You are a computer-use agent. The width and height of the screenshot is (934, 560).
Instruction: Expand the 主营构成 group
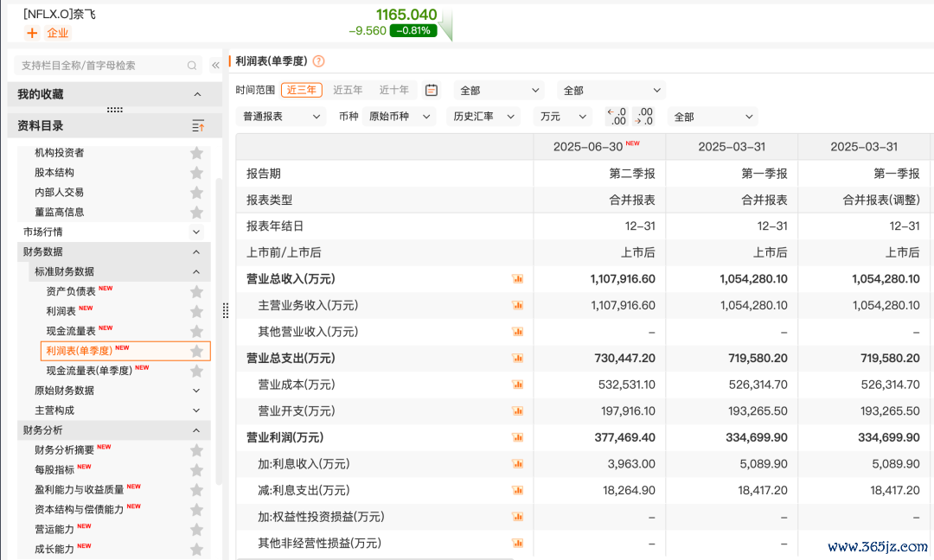tap(196, 410)
